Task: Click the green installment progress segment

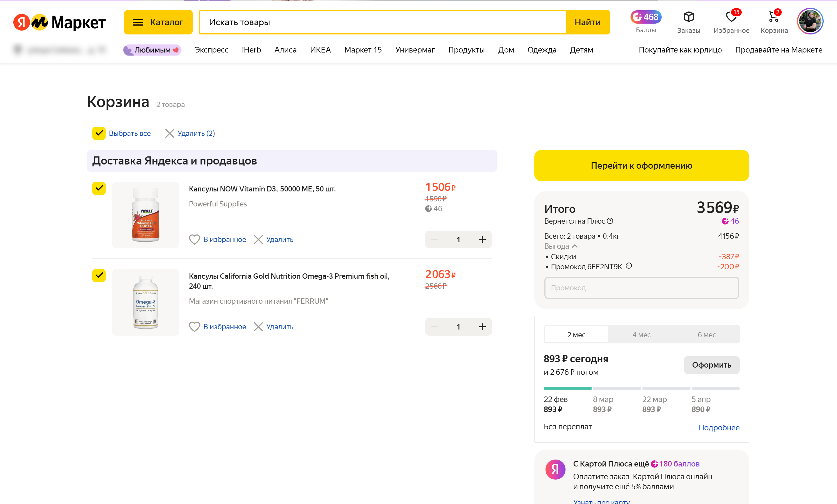Action: click(x=568, y=388)
